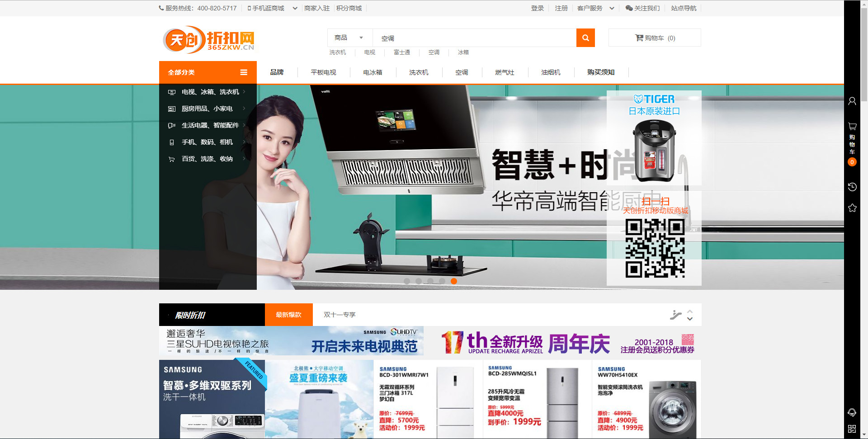
Task: Click QR code icon in right sidebar
Action: [x=852, y=429]
